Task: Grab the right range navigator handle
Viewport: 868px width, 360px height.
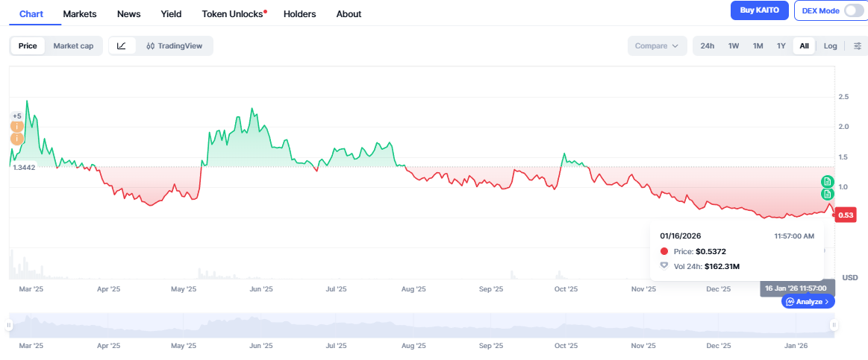Action: point(834,325)
